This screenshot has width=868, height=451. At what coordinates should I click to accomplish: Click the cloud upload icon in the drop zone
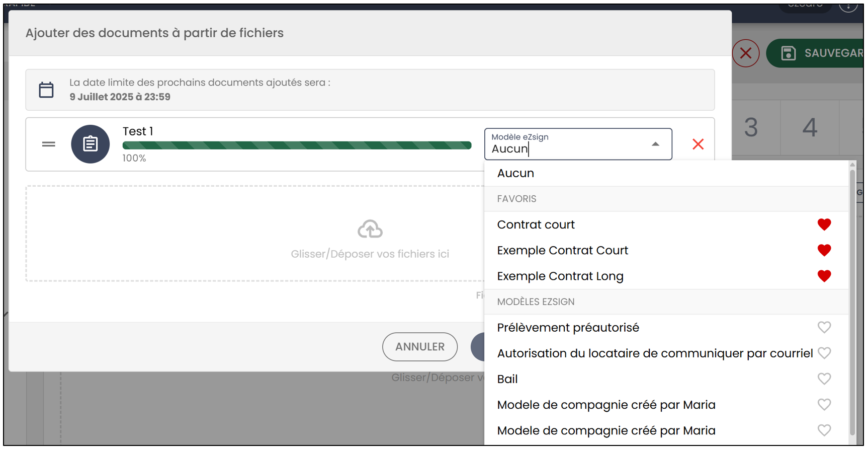(x=370, y=229)
